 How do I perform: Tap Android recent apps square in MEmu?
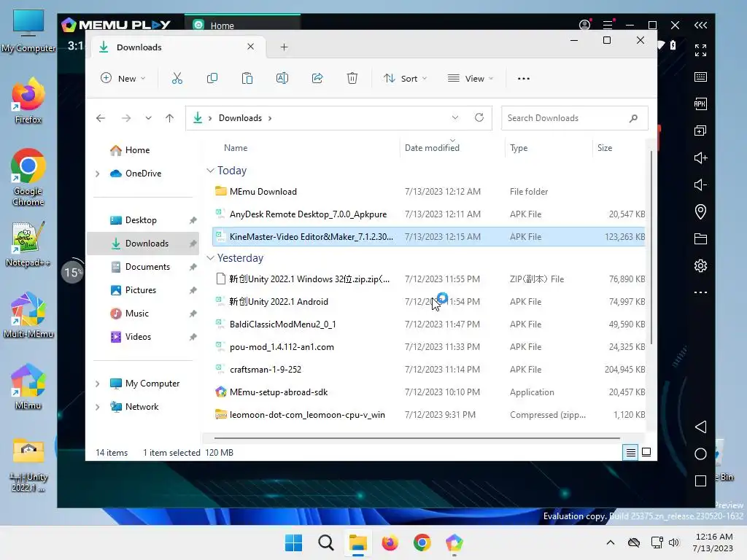pyautogui.click(x=700, y=481)
